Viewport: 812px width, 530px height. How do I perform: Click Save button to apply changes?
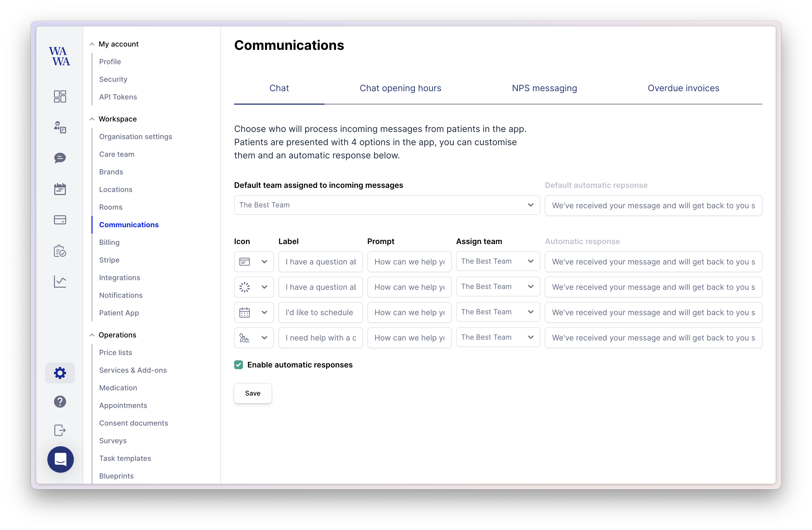click(252, 393)
